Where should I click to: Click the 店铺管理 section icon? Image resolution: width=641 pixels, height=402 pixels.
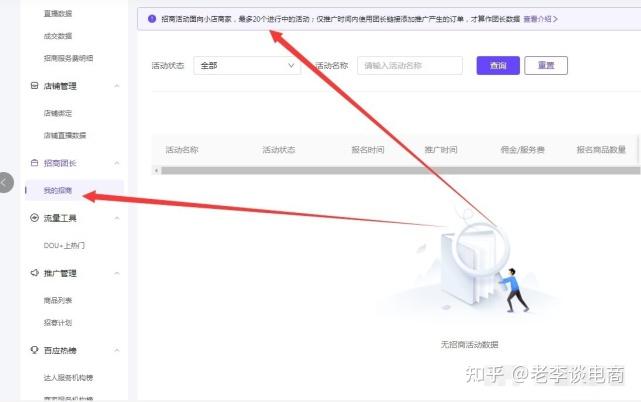(x=34, y=85)
